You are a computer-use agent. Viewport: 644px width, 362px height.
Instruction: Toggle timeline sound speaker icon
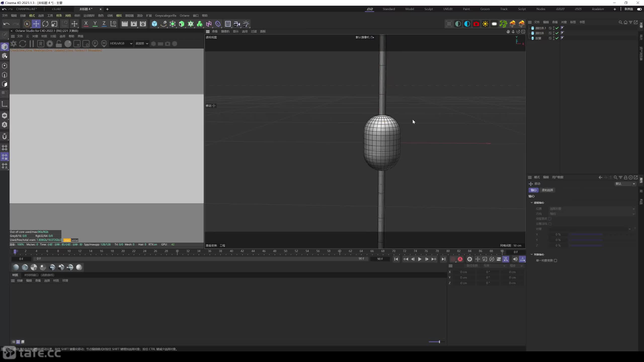point(515,259)
